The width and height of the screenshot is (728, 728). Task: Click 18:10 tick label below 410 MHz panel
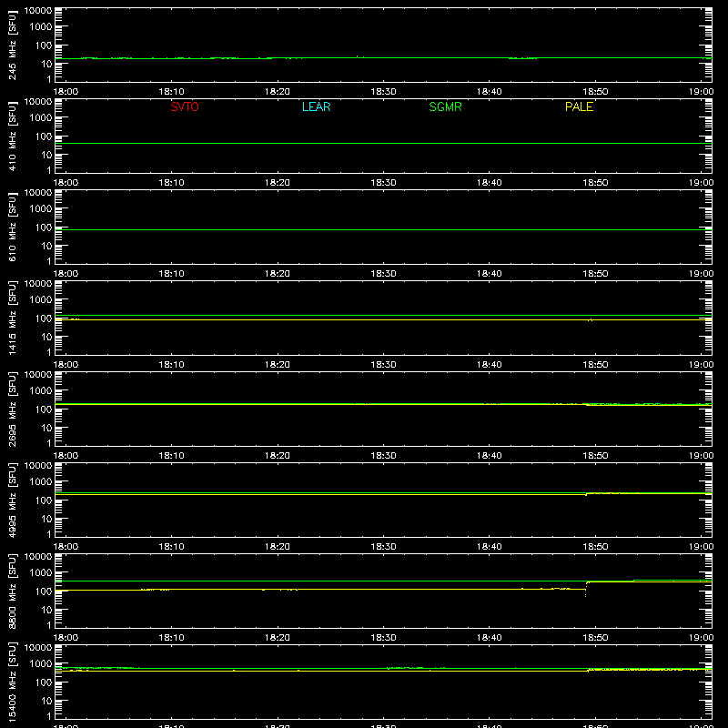171,183
